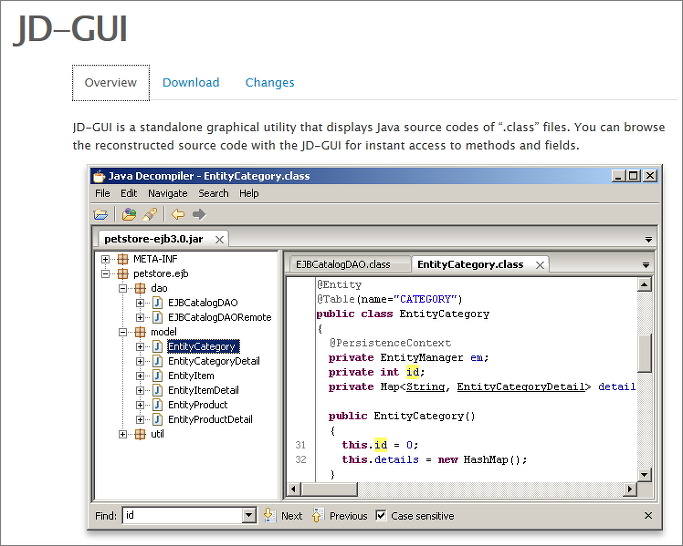Image resolution: width=683 pixels, height=546 pixels.
Task: Click the code view scroll down arrow
Action: click(x=644, y=474)
